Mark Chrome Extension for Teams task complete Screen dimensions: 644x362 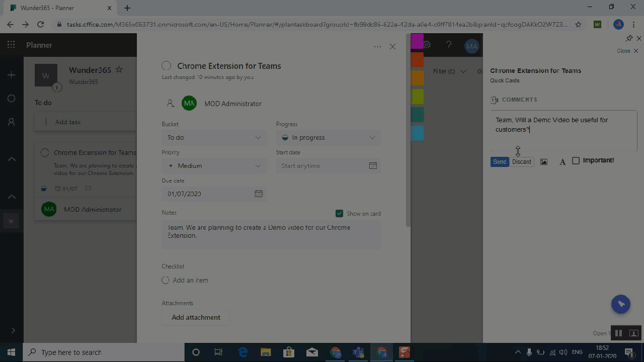(167, 66)
